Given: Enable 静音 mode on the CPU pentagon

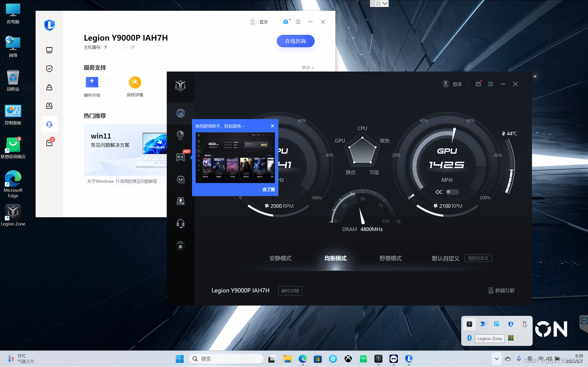Looking at the screenshot, I should (350, 172).
